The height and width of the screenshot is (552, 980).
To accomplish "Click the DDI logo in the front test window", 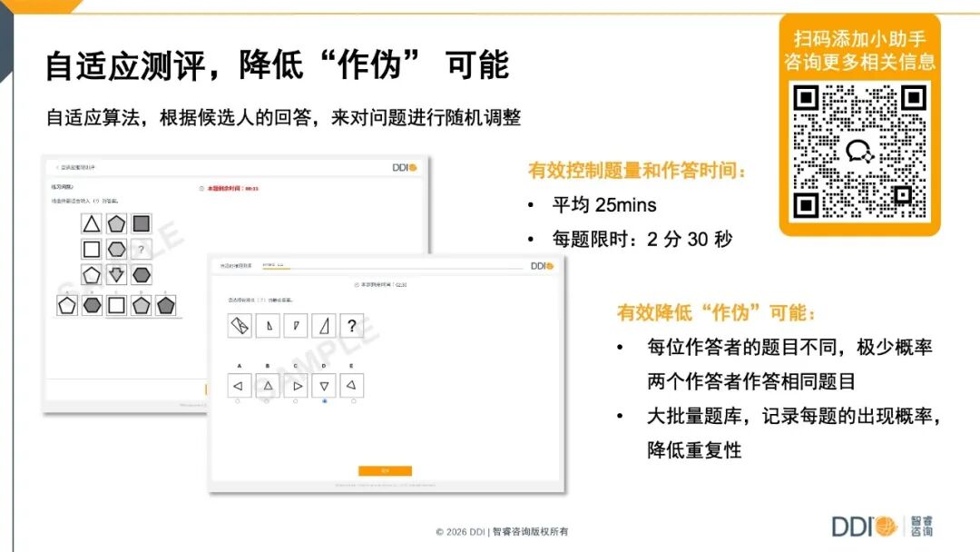I will pos(542,266).
